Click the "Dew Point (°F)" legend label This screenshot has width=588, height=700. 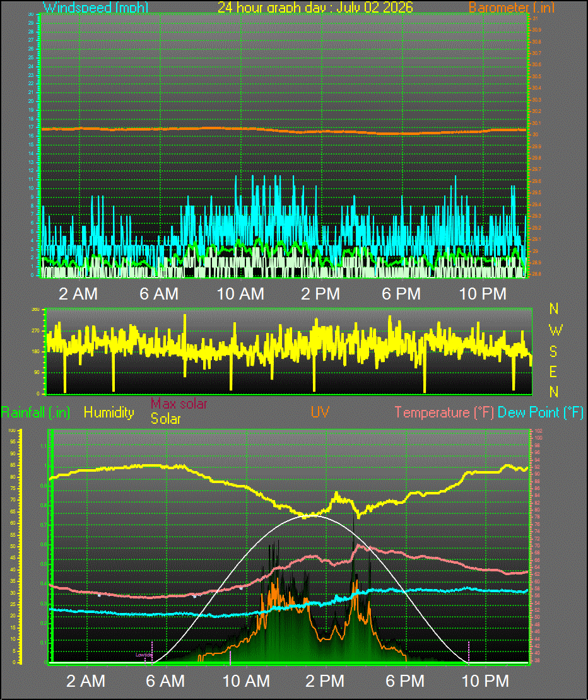(541, 412)
